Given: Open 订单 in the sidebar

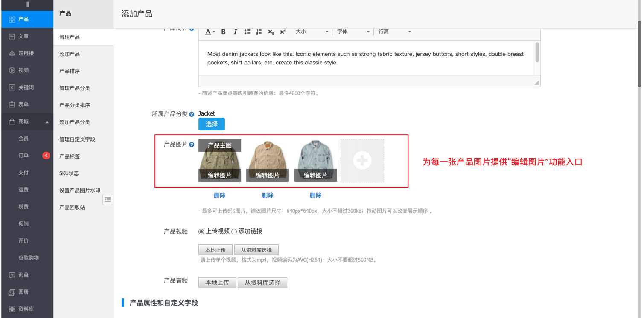Looking at the screenshot, I should pos(23,156).
